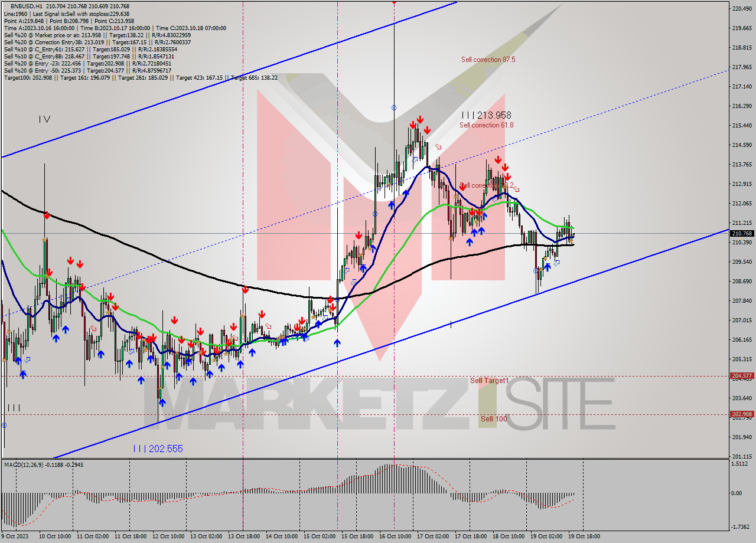Viewport: 756px width, 543px height.
Task: Click the '15 Oct 18:00' time axis label
Action: (x=358, y=536)
